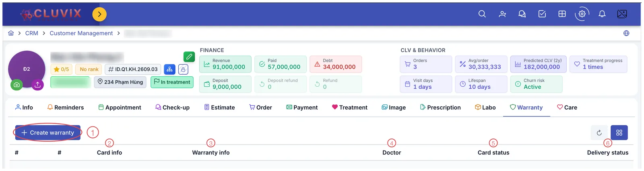Click customer ID ID.Q1.KH.2609.03
Viewport: 644px width, 171px height.
click(x=133, y=69)
